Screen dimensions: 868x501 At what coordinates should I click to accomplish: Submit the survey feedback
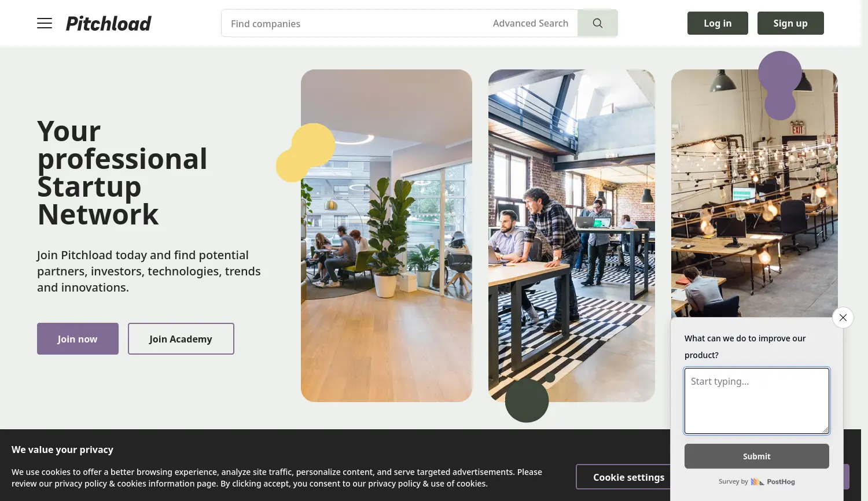[x=757, y=456]
